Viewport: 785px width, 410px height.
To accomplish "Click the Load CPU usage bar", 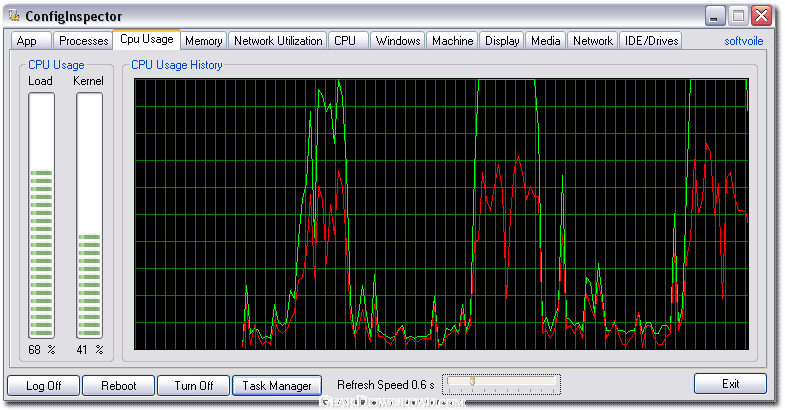I will (x=42, y=216).
